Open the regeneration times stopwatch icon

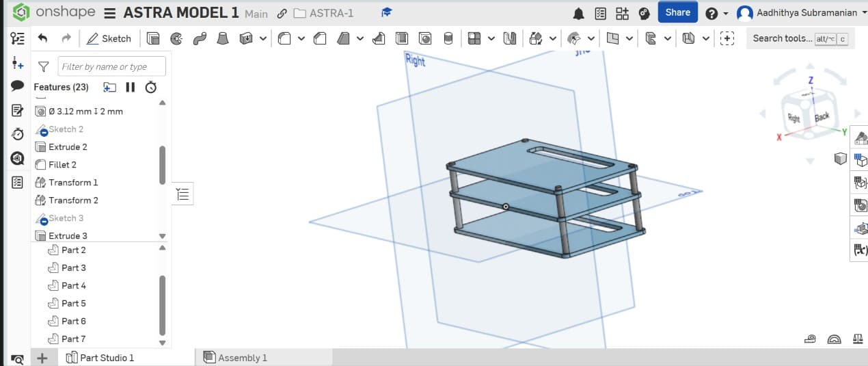pos(151,87)
